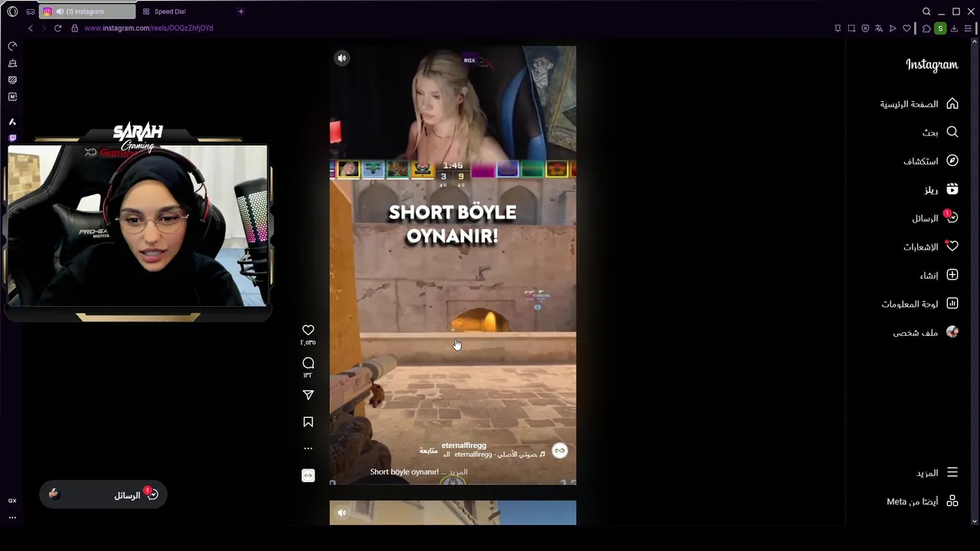Toggle sound on the next reel
Image resolution: width=980 pixels, height=551 pixels.
coord(342,513)
